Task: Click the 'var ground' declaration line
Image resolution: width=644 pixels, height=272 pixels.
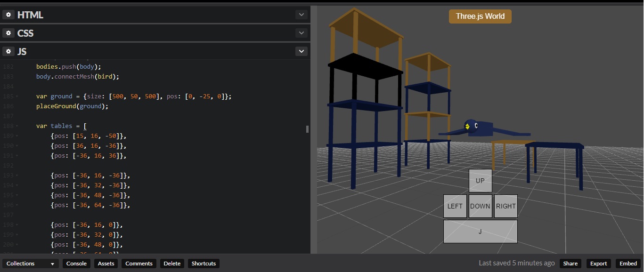Action: (134, 96)
